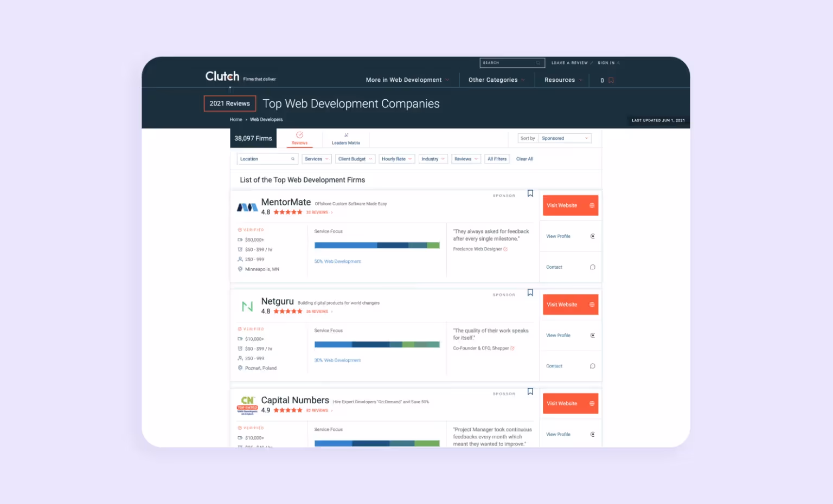The width and height of the screenshot is (833, 504).
Task: Click Poznań, Poland location text
Action: (x=261, y=368)
